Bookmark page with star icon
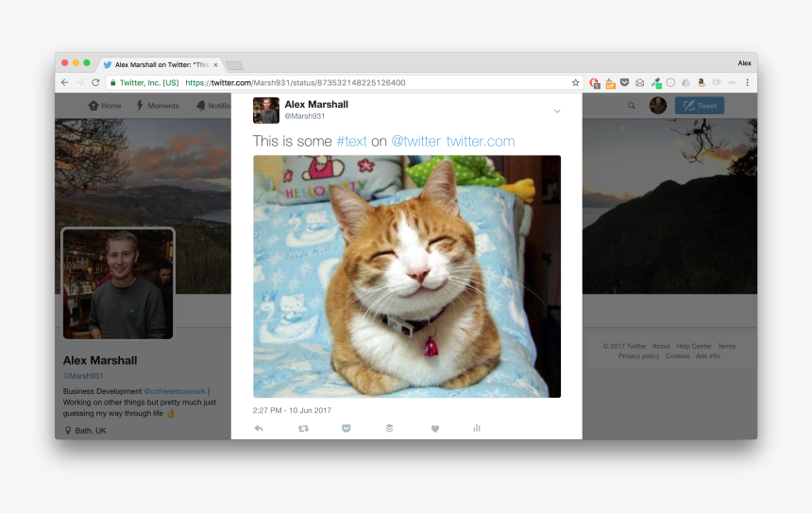 (575, 83)
